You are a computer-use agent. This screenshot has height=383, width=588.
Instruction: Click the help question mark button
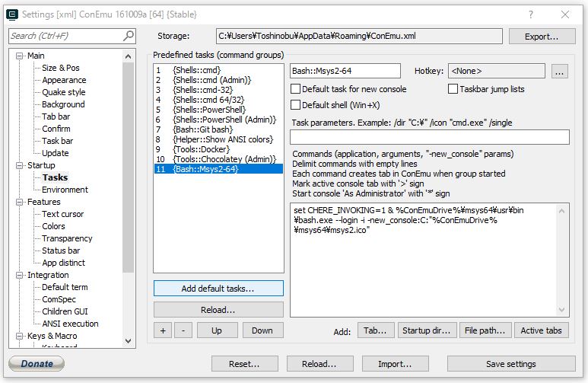[531, 14]
